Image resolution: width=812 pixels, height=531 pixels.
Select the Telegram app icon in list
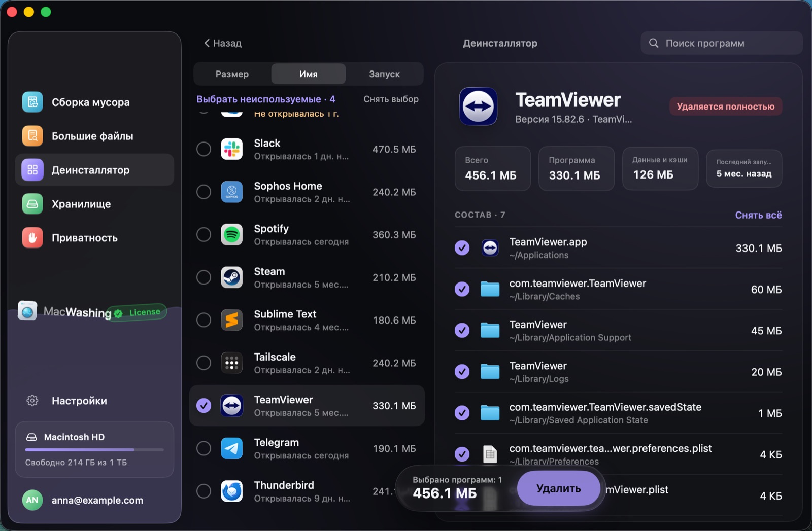pos(232,448)
